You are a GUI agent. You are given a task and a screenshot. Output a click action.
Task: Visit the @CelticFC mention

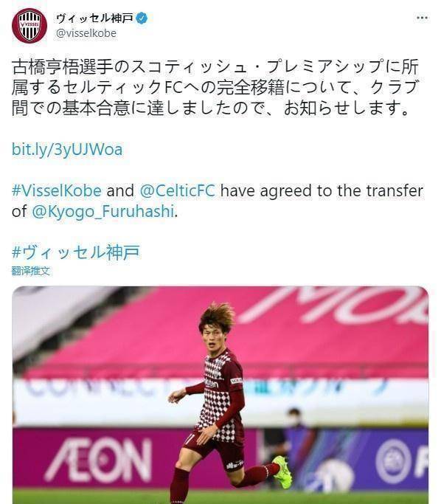(x=178, y=190)
